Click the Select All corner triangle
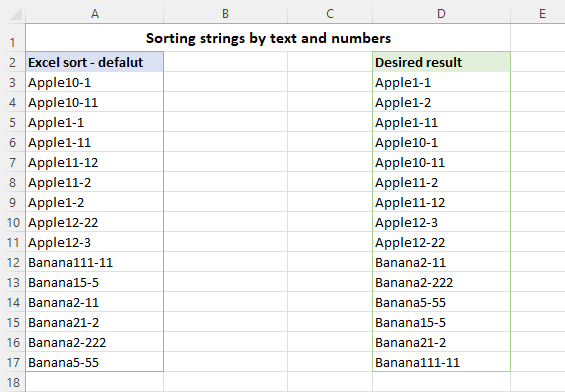The image size is (565, 392). click(15, 14)
